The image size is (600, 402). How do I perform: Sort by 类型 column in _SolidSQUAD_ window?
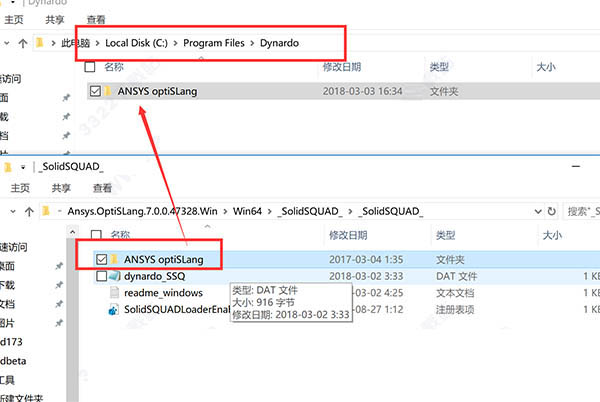point(445,235)
